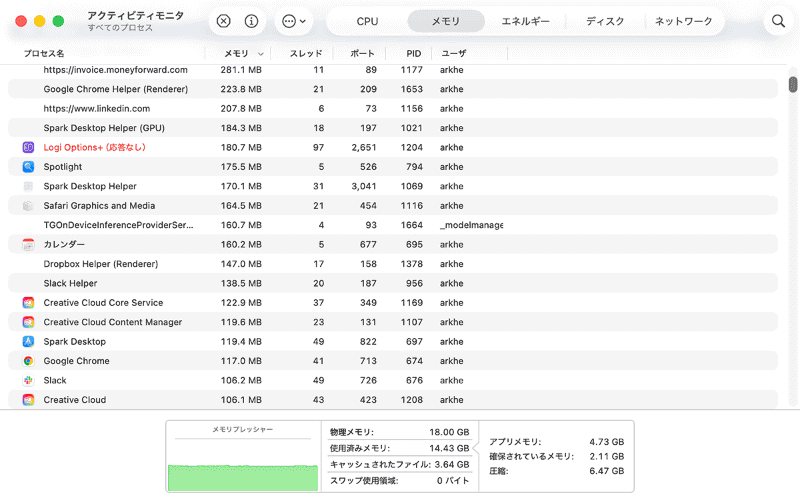
Task: Sort by ポート column header
Action: coord(362,54)
